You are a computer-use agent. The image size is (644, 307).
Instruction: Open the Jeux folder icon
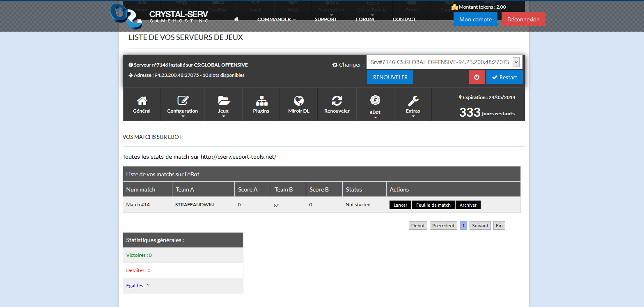click(x=224, y=101)
